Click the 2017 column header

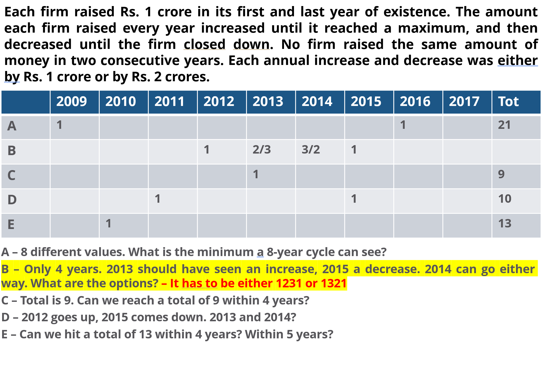[x=467, y=102]
